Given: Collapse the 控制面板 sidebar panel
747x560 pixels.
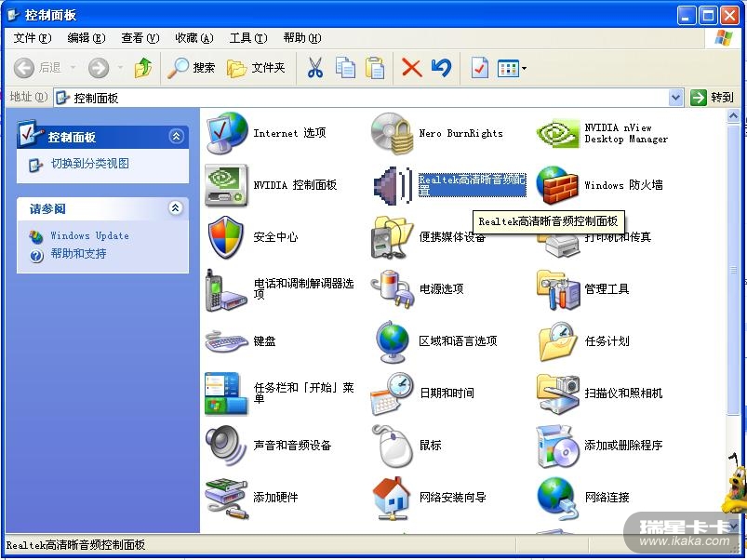Looking at the screenshot, I should pyautogui.click(x=176, y=137).
